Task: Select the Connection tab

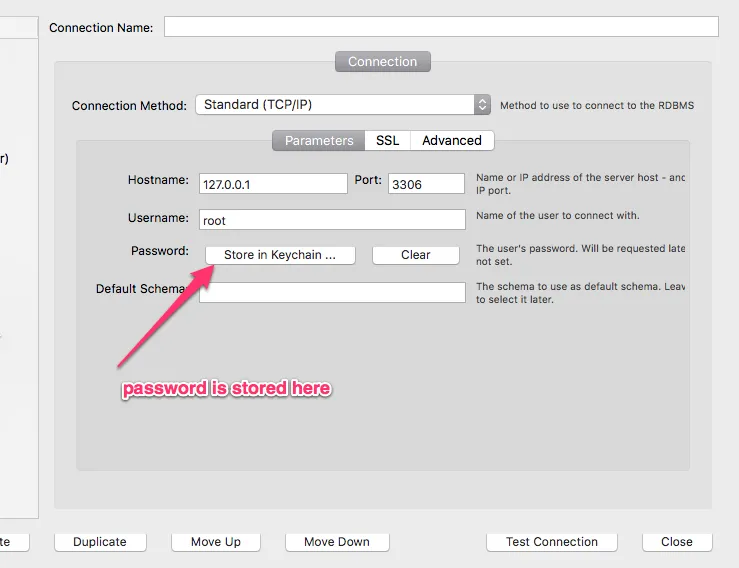Action: (x=383, y=62)
